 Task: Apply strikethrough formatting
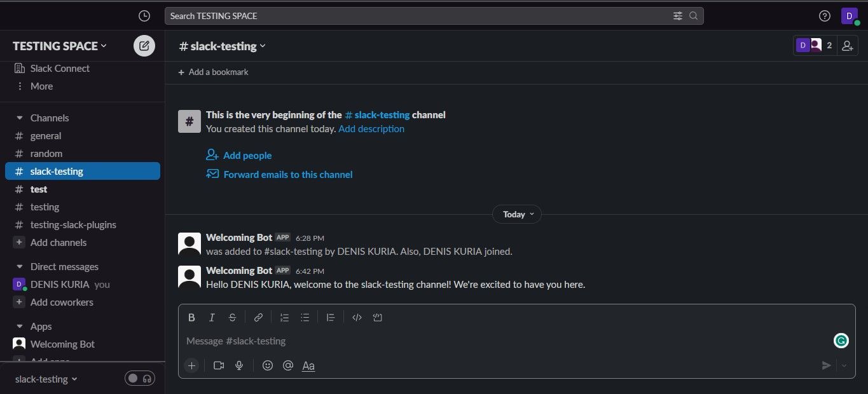(x=232, y=317)
